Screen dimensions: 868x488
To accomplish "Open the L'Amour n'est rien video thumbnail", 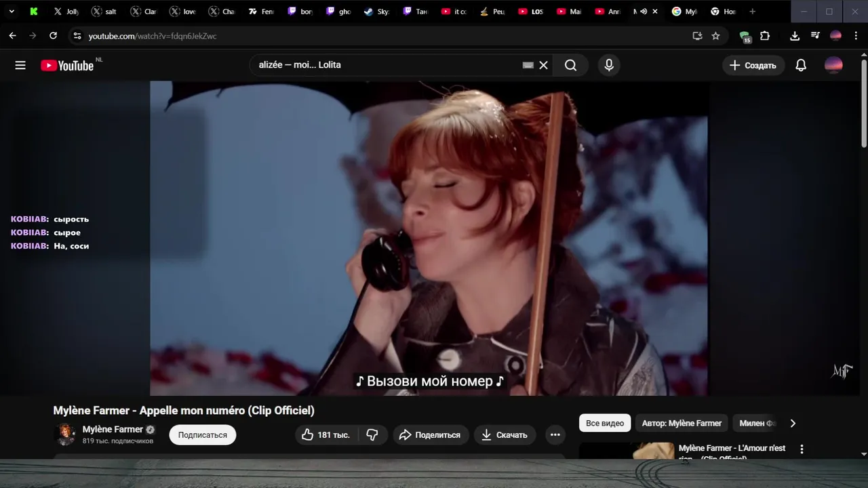I will 627,451.
